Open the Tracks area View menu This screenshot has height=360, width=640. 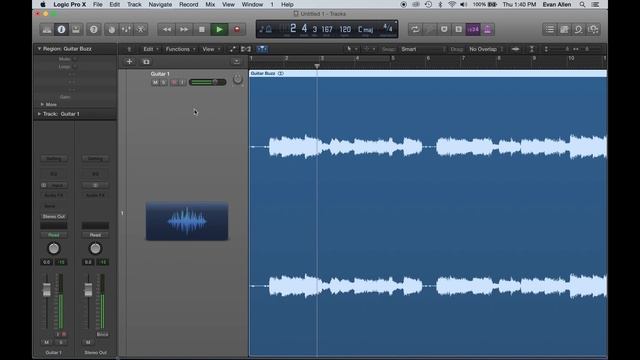coord(211,49)
